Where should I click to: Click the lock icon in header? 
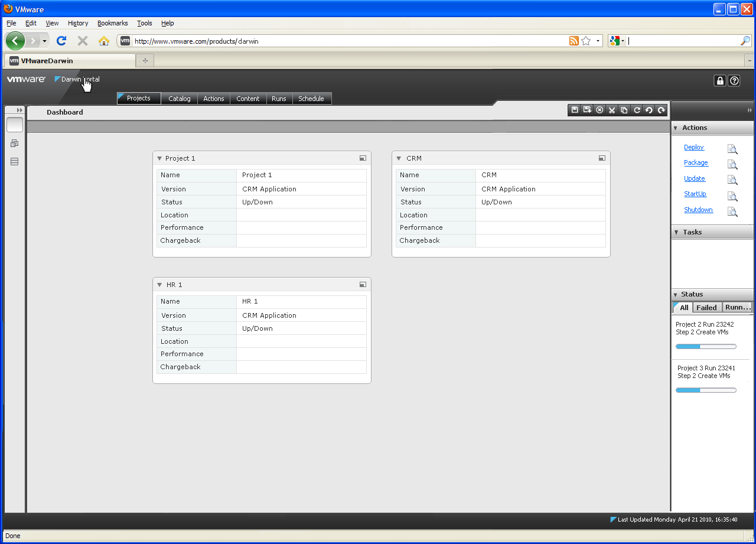point(719,81)
